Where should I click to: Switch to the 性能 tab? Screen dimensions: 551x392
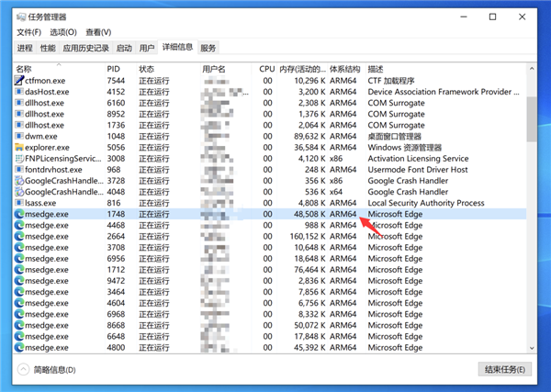coord(48,48)
